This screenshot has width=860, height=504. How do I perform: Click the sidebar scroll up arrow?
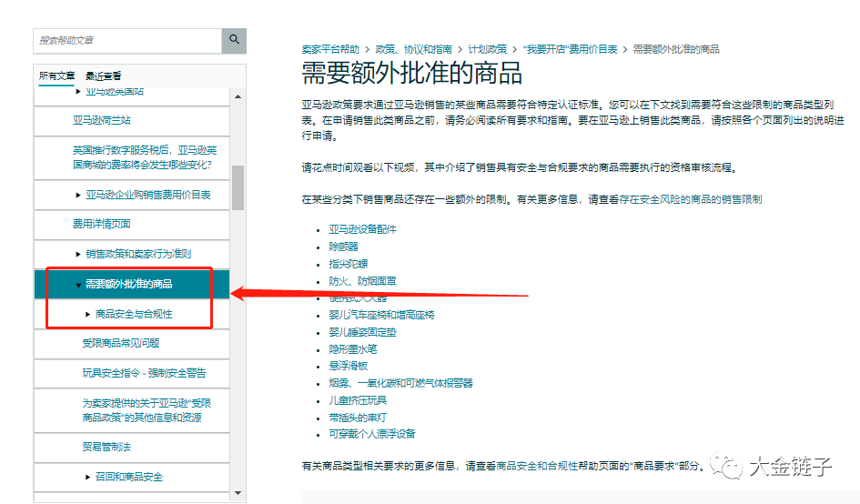click(x=238, y=96)
